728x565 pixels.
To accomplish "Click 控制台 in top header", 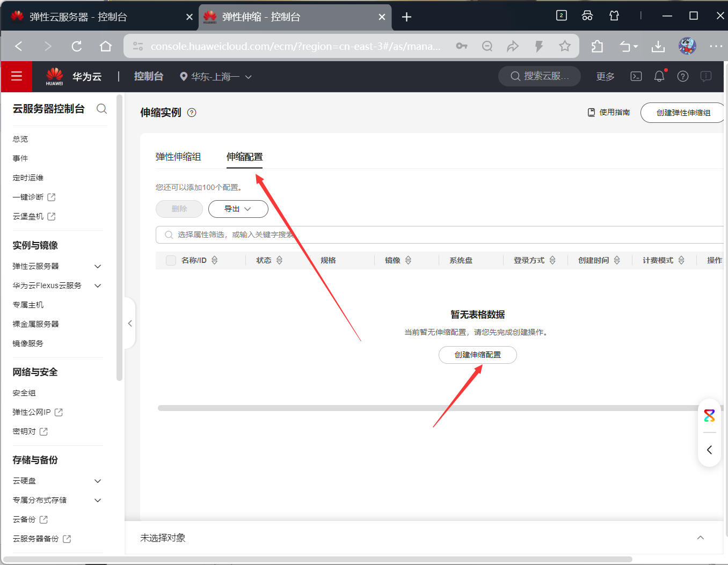I will 149,76.
